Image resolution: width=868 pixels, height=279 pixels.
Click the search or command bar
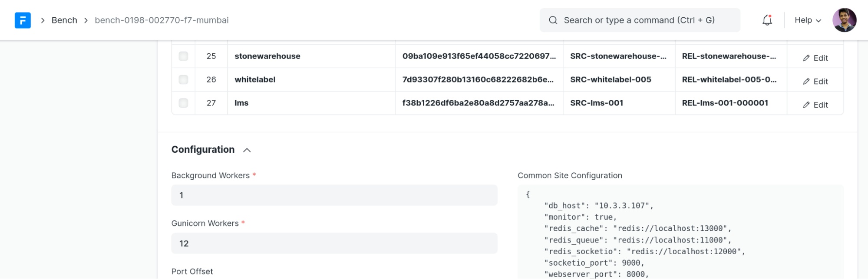[x=639, y=20]
